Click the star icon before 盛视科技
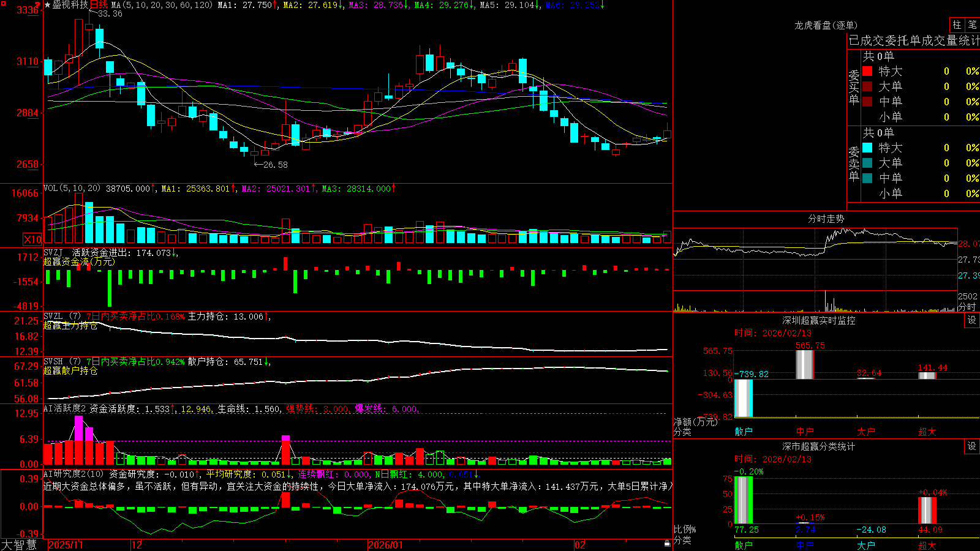Image resolution: width=980 pixels, height=551 pixels. (48, 5)
